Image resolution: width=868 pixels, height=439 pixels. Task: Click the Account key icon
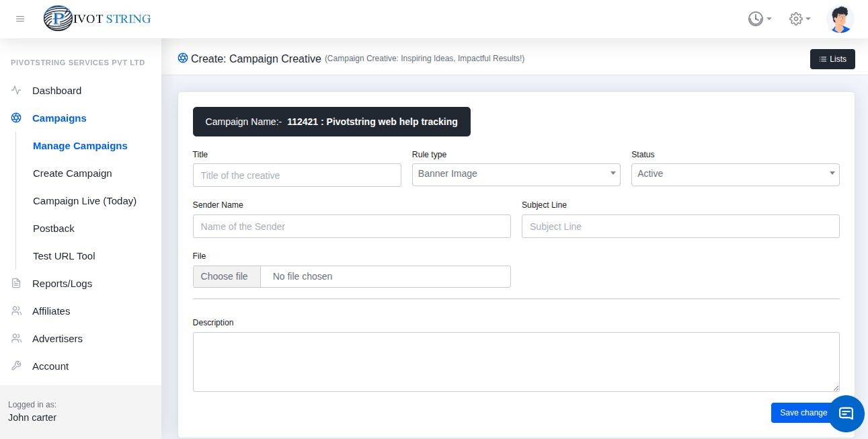(15, 366)
